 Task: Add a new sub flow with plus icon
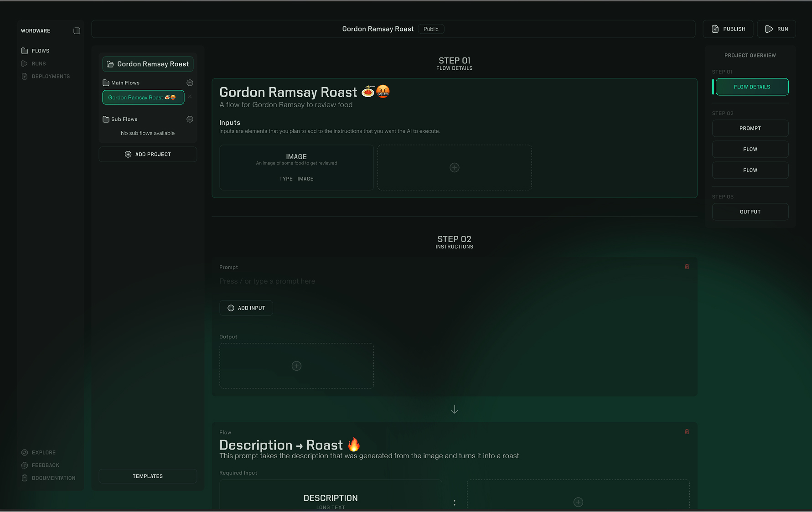(x=190, y=119)
